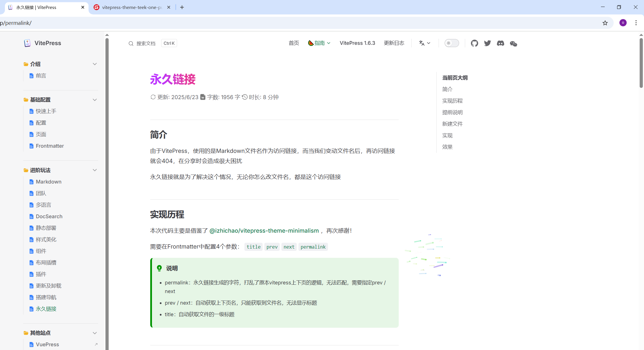Open 更新日志 in navigation
Viewport: 644px width, 350px height.
click(394, 43)
